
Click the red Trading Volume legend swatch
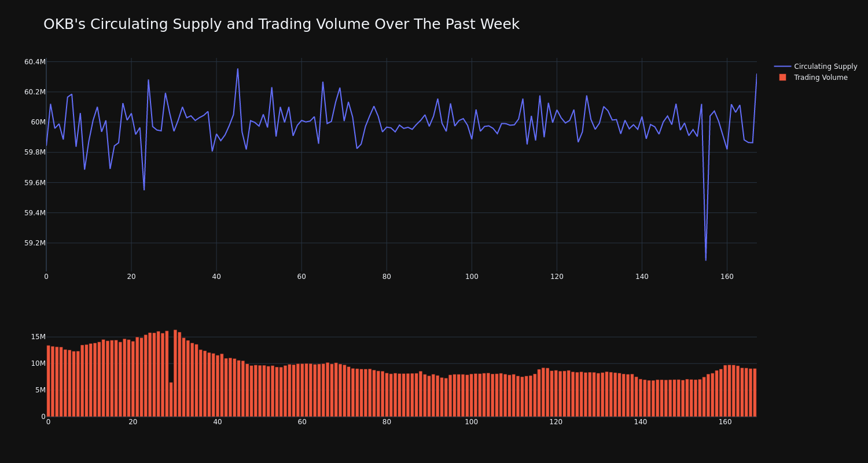tap(782, 78)
